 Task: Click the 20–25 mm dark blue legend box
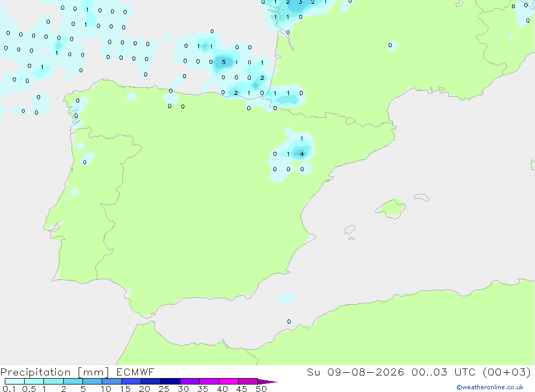[150, 381]
